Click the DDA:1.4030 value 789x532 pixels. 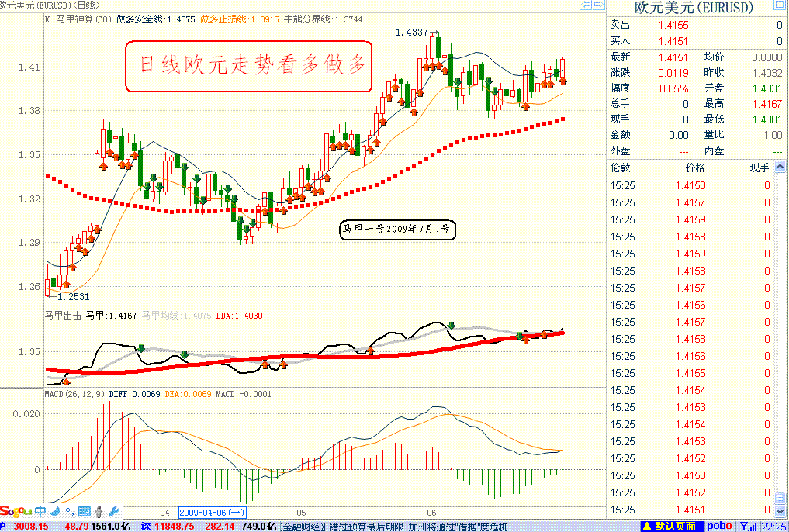click(x=239, y=316)
